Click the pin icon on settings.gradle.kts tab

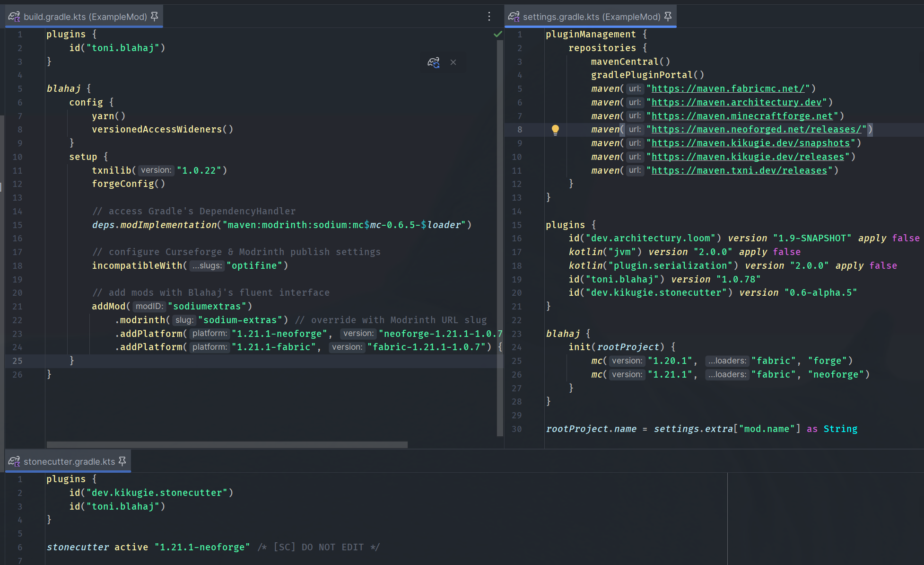click(668, 17)
